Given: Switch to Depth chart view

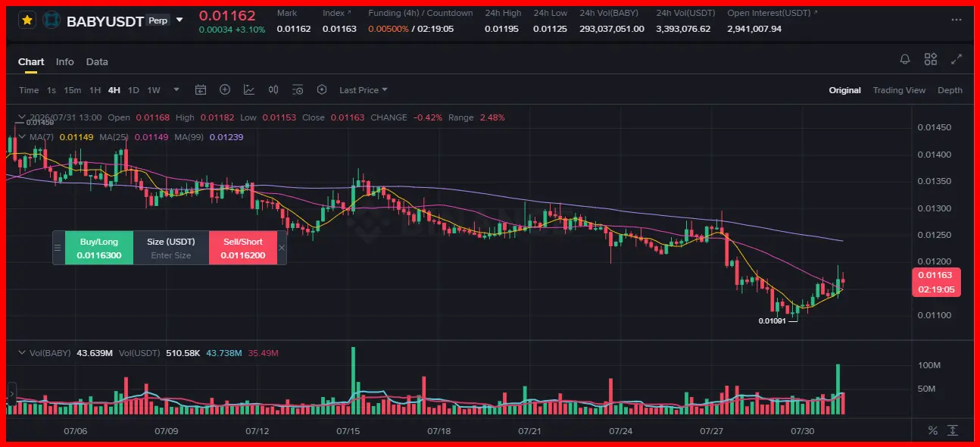Looking at the screenshot, I should click(950, 90).
